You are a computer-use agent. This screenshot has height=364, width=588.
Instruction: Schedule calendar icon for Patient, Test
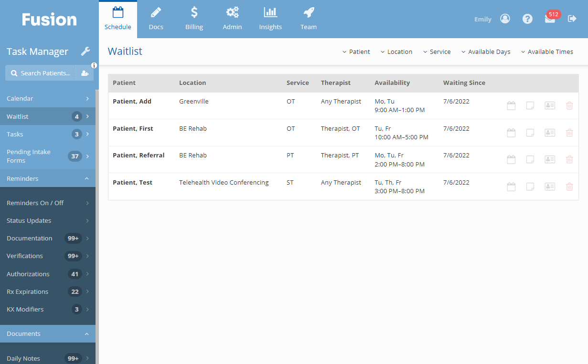click(x=511, y=187)
